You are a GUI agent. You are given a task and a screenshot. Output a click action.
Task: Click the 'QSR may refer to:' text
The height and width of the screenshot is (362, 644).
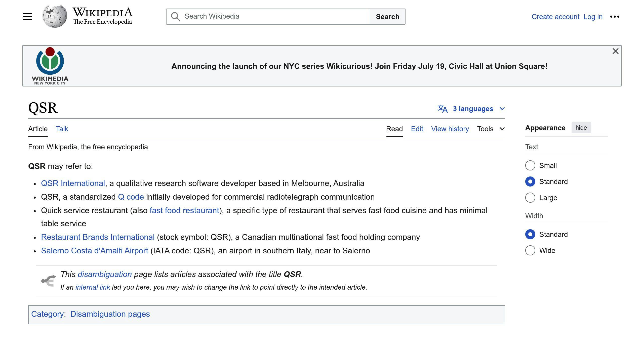pyautogui.click(x=61, y=166)
